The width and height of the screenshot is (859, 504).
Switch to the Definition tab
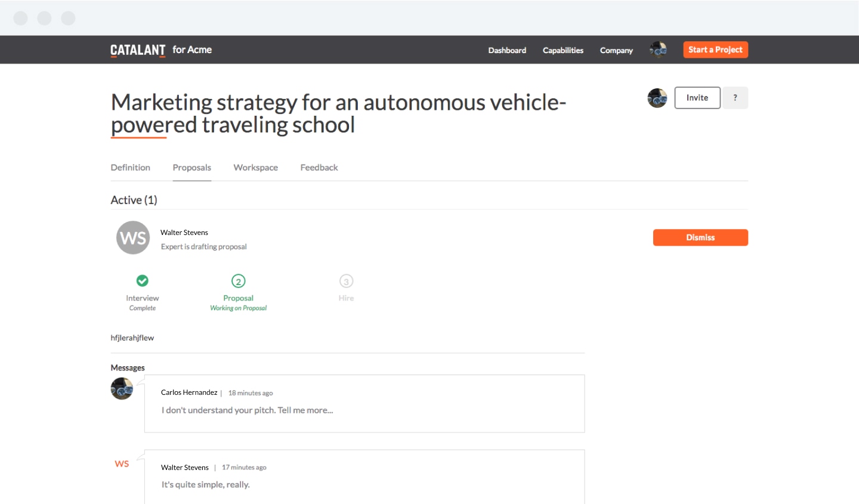(x=131, y=168)
